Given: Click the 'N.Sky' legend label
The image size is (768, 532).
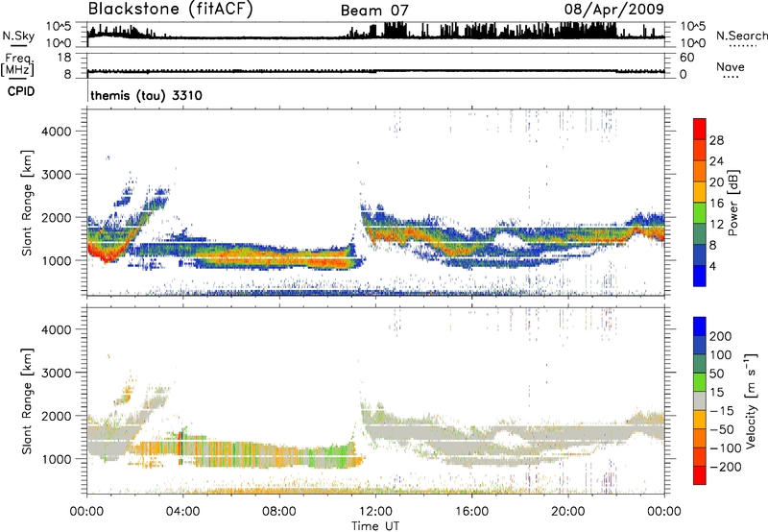Looking at the screenshot, I should pyautogui.click(x=18, y=36).
